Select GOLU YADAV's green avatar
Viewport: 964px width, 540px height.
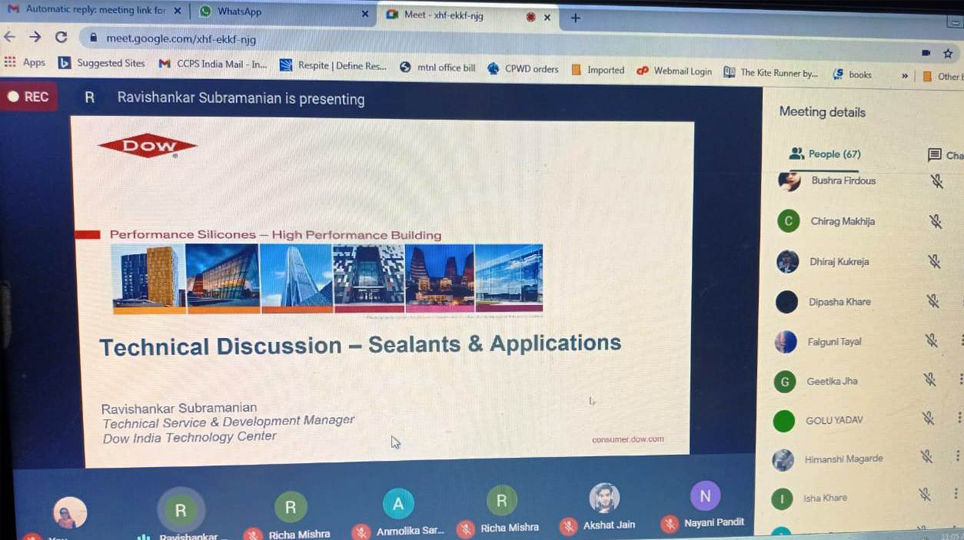[784, 421]
